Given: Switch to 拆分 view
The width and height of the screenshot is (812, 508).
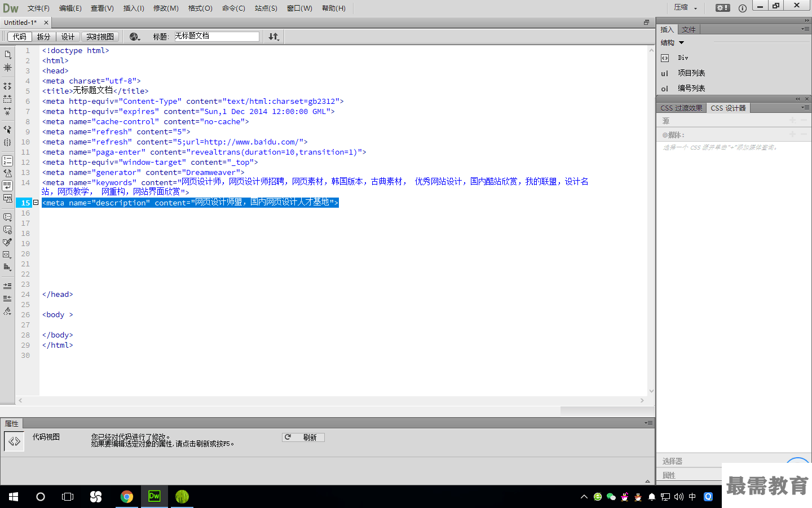Looking at the screenshot, I should tap(43, 37).
